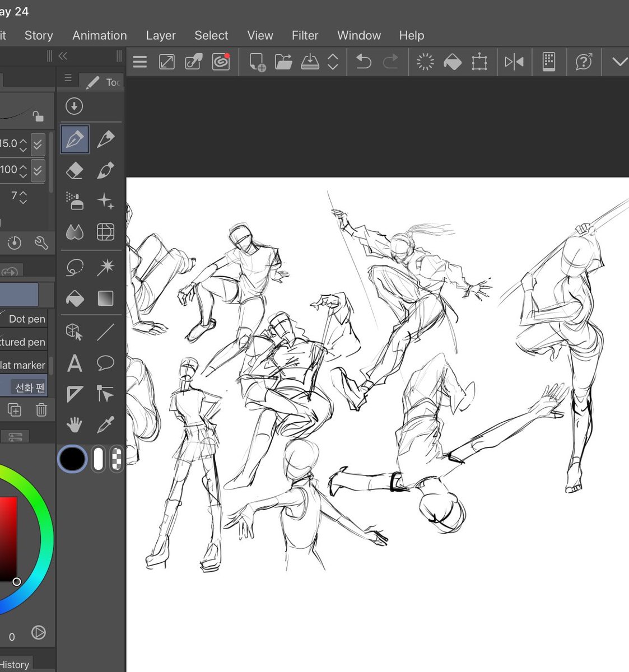
Task: Open sub tool detail wrench icon
Action: [x=41, y=242]
